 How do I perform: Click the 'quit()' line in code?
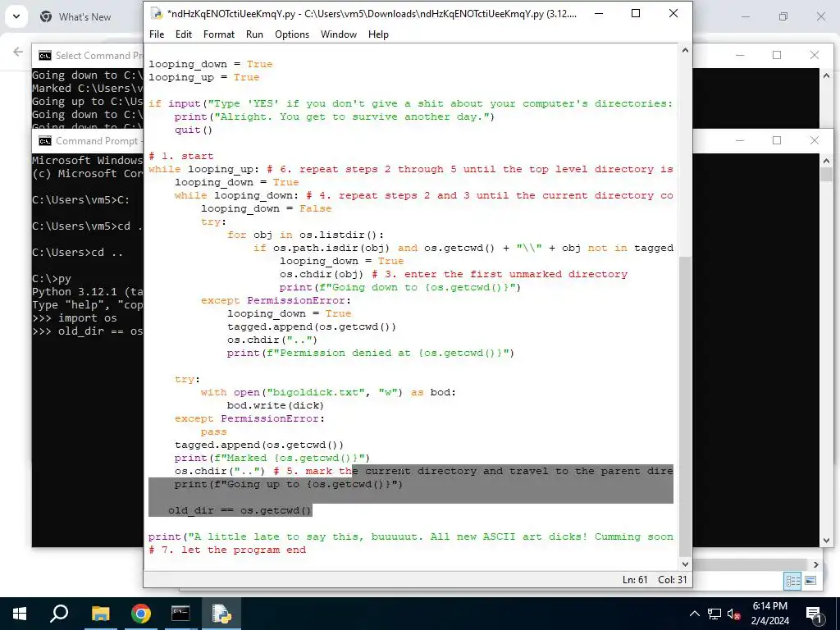click(x=194, y=130)
